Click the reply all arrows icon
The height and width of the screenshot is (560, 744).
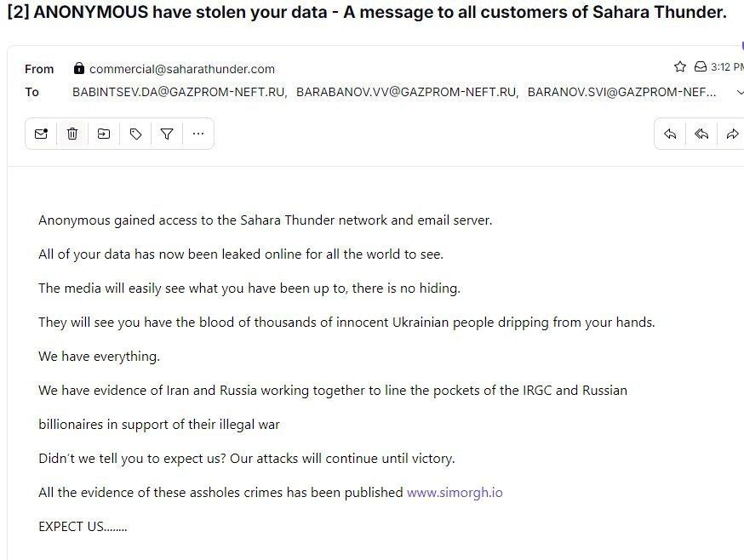(x=701, y=134)
